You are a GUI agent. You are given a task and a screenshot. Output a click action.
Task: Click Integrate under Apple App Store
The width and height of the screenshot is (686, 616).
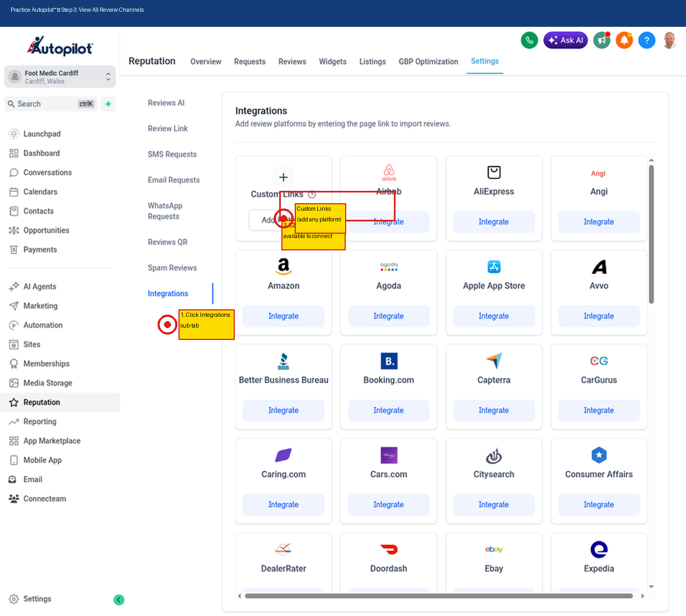click(494, 316)
